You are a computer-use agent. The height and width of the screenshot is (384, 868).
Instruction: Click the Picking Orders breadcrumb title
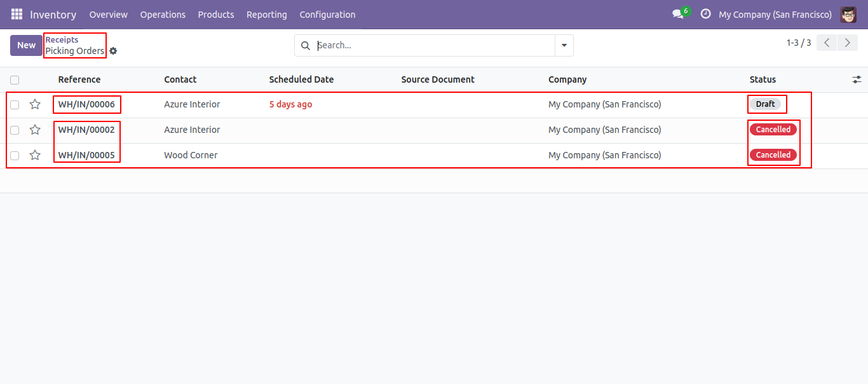click(74, 51)
